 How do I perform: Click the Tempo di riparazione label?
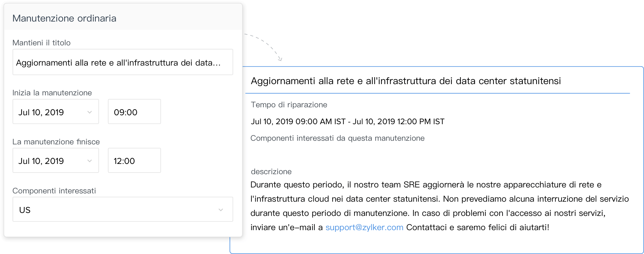point(289,105)
